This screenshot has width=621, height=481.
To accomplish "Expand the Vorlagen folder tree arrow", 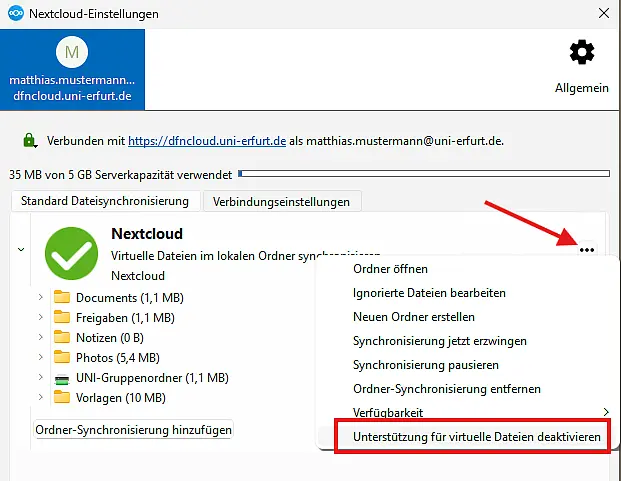I will pyautogui.click(x=41, y=398).
